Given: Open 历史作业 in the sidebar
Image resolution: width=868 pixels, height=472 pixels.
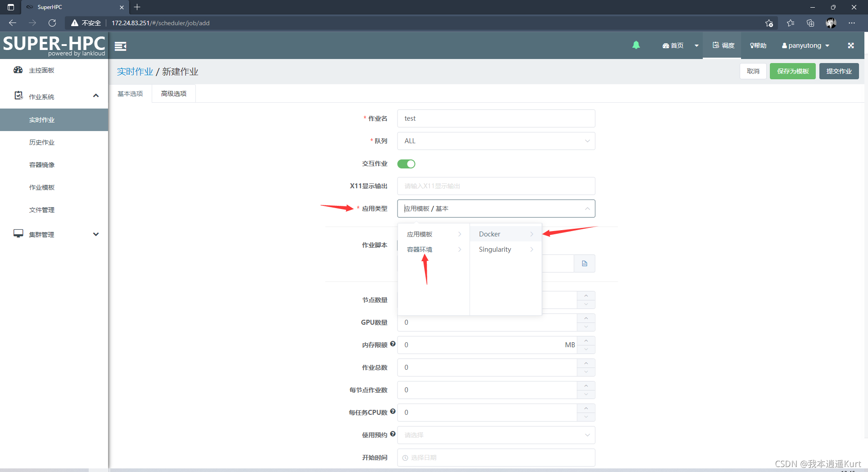Looking at the screenshot, I should 54,142.
